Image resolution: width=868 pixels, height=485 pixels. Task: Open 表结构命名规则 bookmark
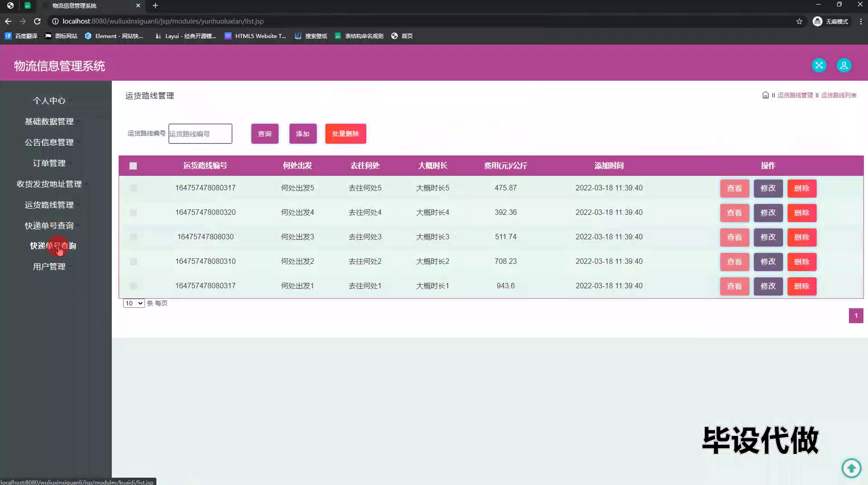click(359, 36)
